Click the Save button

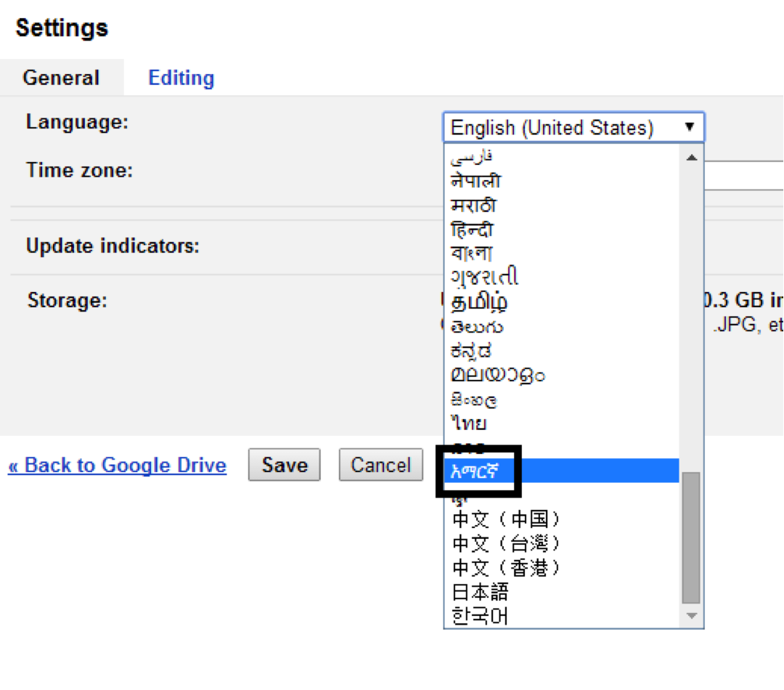285,465
